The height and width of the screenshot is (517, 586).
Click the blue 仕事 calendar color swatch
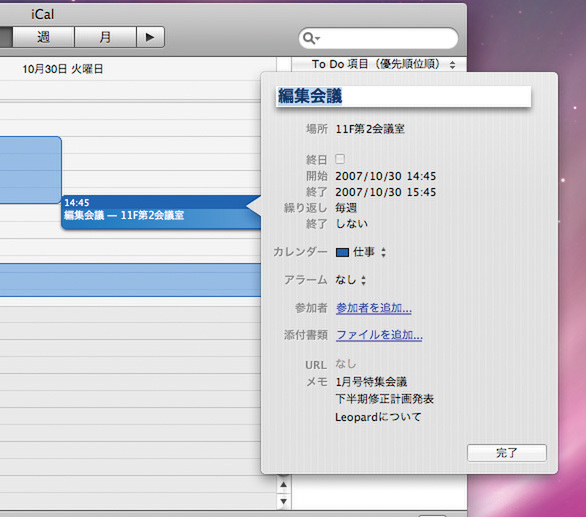pyautogui.click(x=342, y=252)
